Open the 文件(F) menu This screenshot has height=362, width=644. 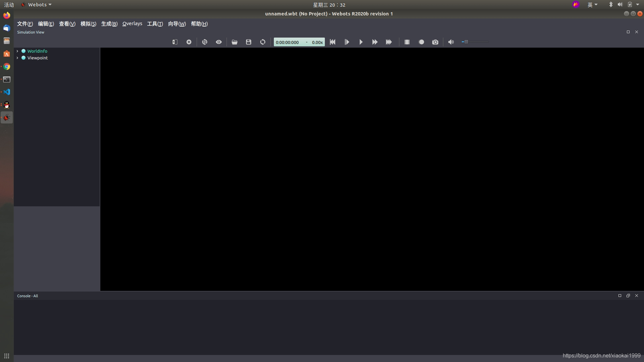pyautogui.click(x=25, y=24)
